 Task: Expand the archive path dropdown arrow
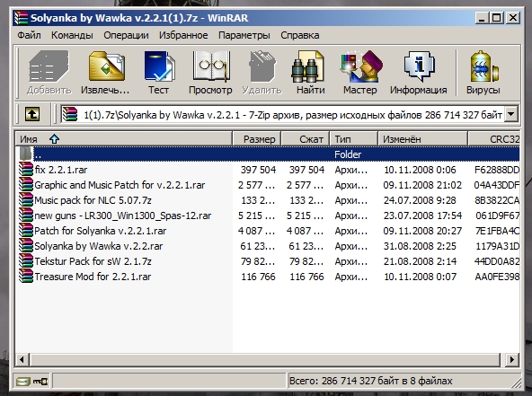click(x=511, y=114)
